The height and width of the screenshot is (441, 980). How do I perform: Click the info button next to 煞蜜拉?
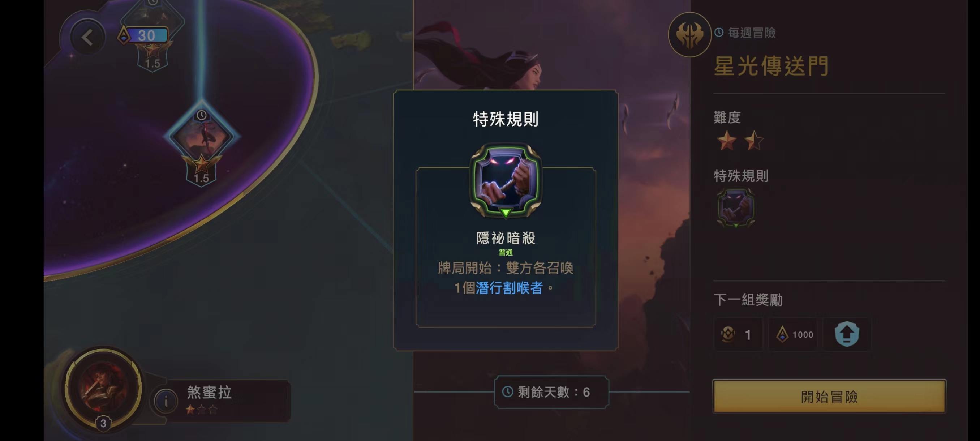coord(166,401)
